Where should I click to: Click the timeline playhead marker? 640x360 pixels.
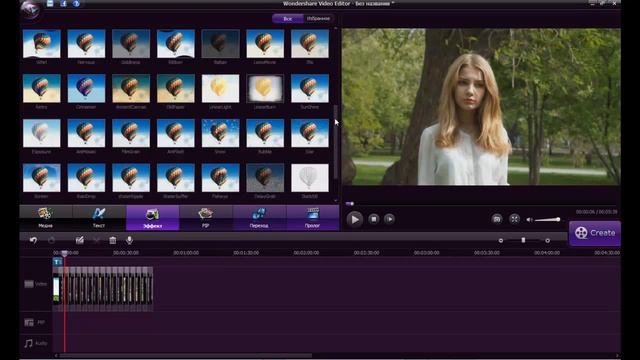64,253
